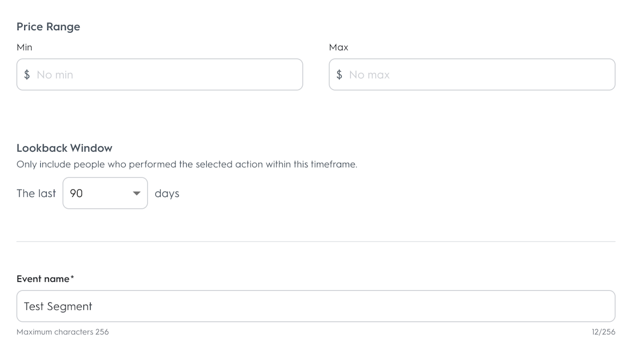Click the 12/256 character counter
This screenshot has height=351, width=644.
(x=603, y=332)
